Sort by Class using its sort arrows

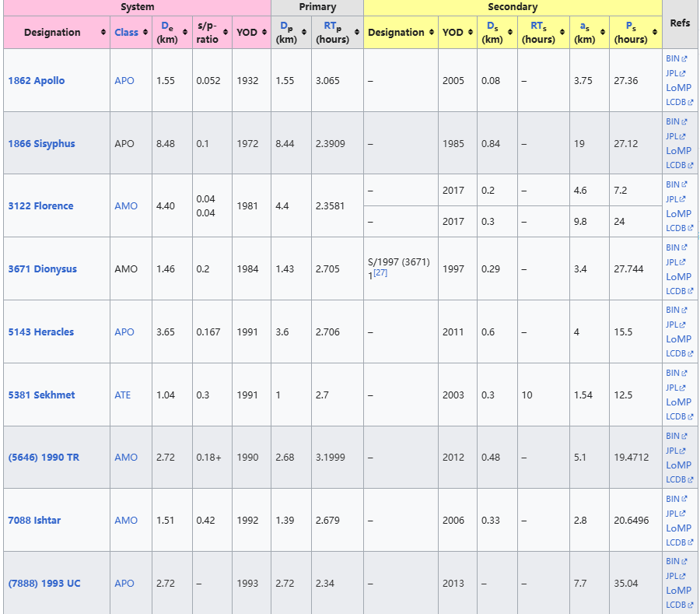145,33
